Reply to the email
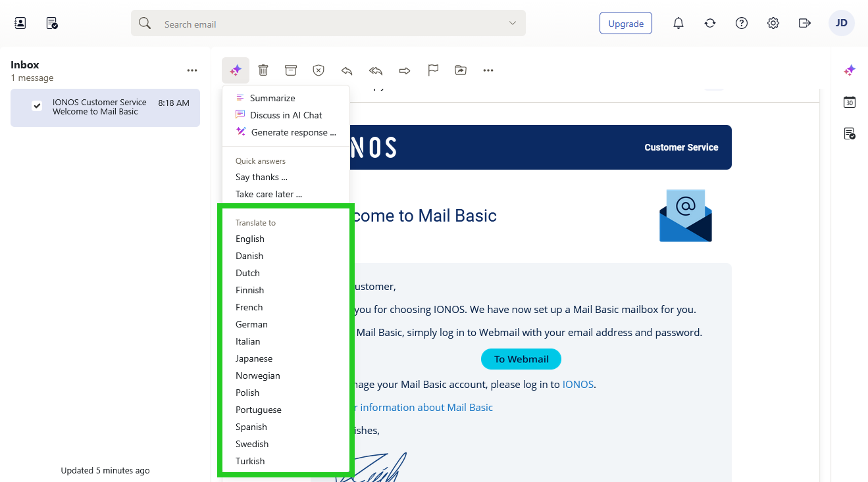The width and height of the screenshot is (868, 482). pos(346,70)
